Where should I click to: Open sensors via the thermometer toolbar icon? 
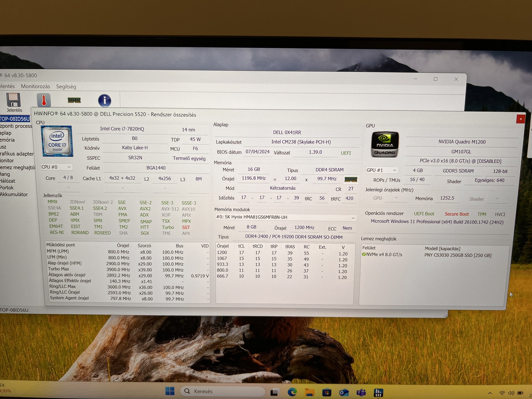(x=44, y=100)
